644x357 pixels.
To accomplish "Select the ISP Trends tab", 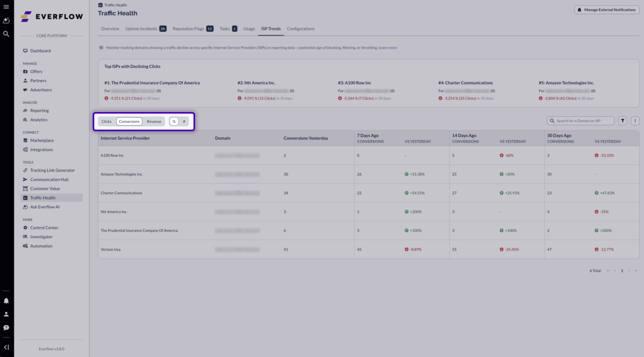I will [x=271, y=29].
